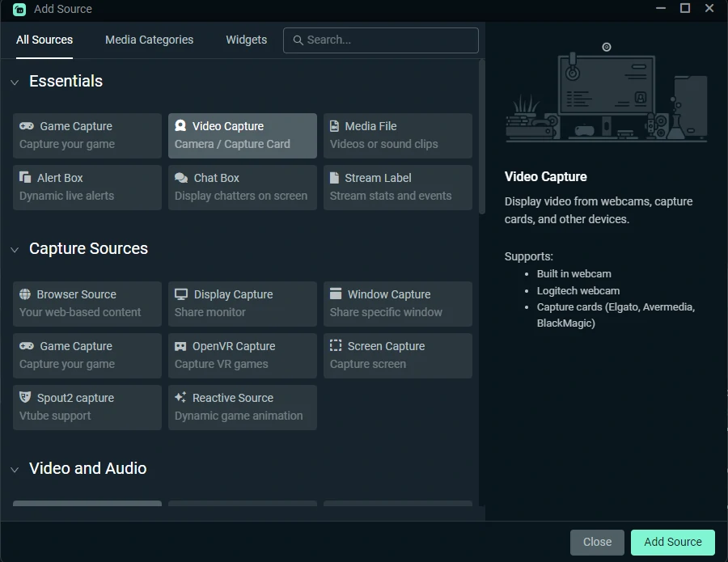This screenshot has width=728, height=562.
Task: Select the OpenVR Capture headset icon
Action: 180,346
